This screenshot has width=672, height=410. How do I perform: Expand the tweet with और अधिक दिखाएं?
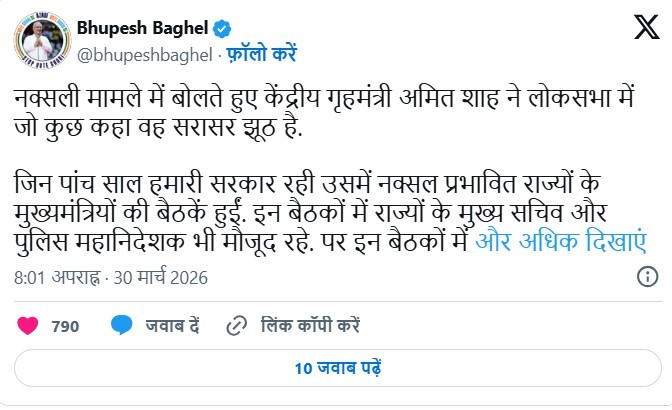point(560,241)
